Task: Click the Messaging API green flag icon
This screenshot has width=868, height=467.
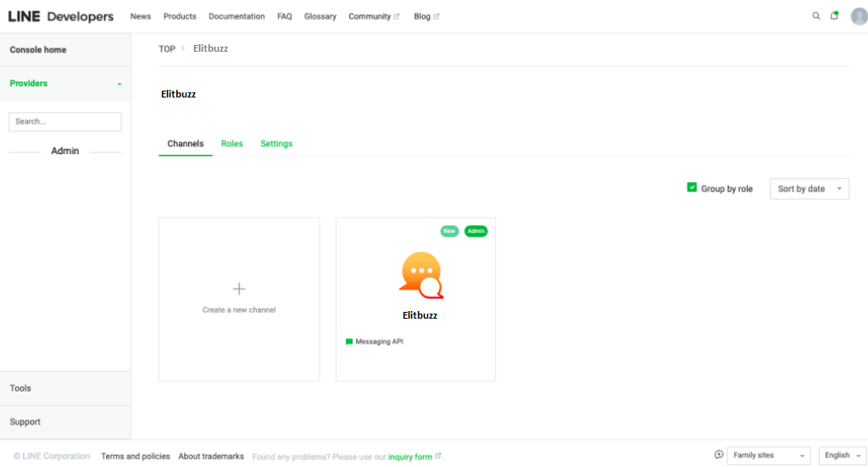Action: [349, 342]
